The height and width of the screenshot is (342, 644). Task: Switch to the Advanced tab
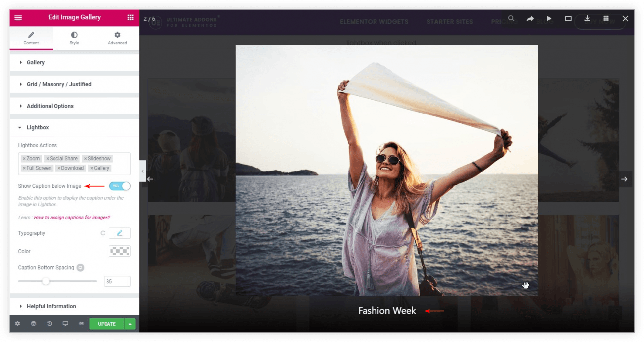click(117, 38)
